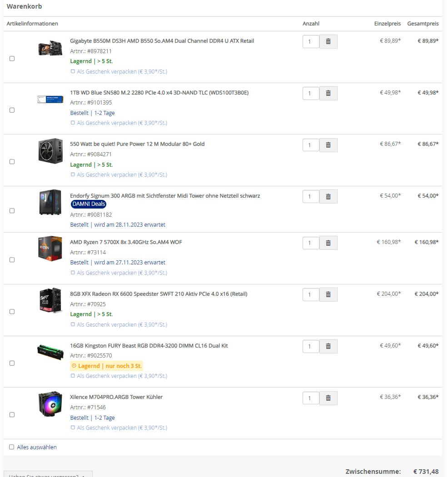The width and height of the screenshot is (448, 477).
Task: View be quiet! power supply thumbnail
Action: coord(50,151)
